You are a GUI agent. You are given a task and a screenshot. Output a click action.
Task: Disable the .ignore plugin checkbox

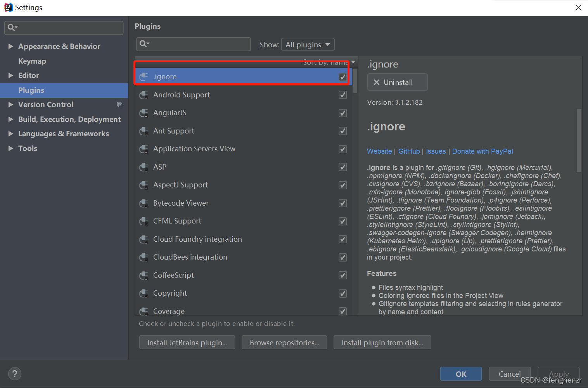point(343,77)
